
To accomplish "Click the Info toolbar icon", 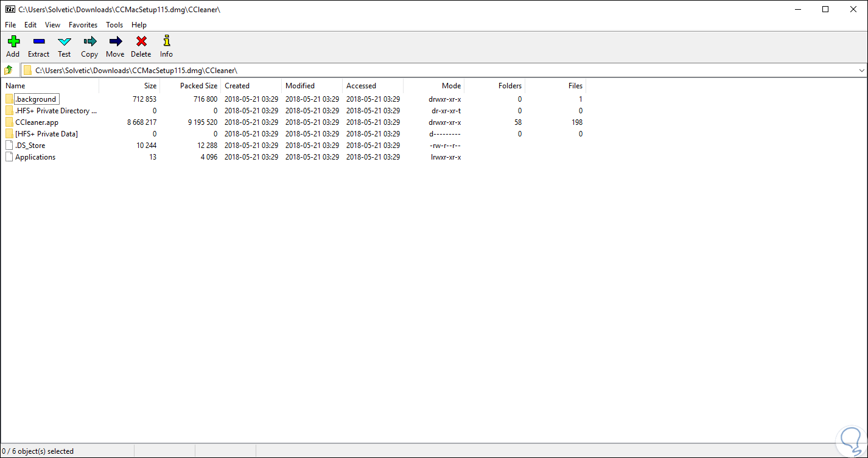I will (x=166, y=41).
